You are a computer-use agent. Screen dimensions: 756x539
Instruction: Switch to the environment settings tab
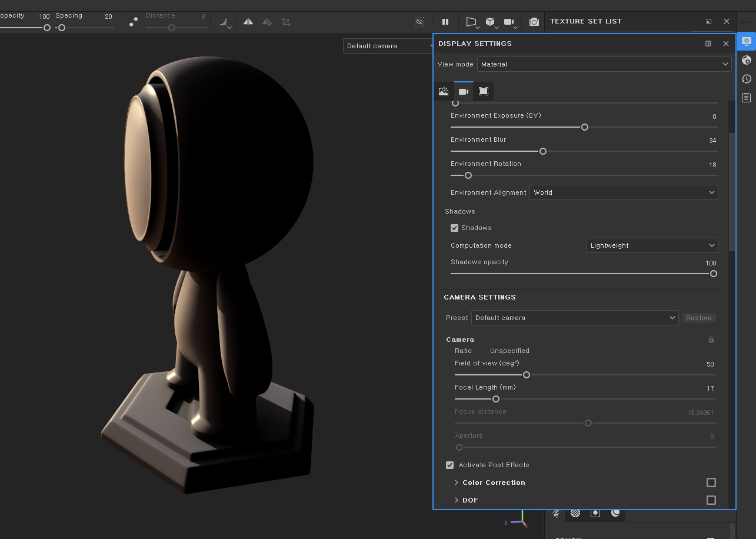[444, 91]
